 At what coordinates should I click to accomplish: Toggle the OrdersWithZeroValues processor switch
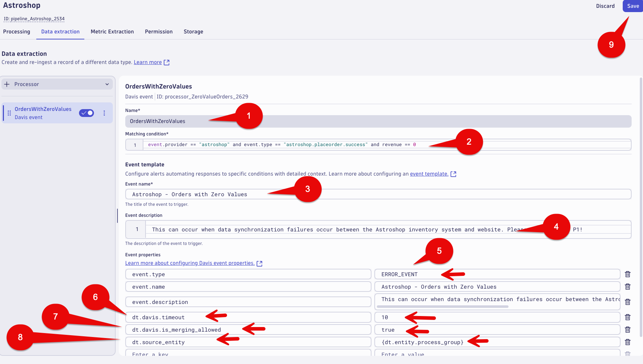86,113
